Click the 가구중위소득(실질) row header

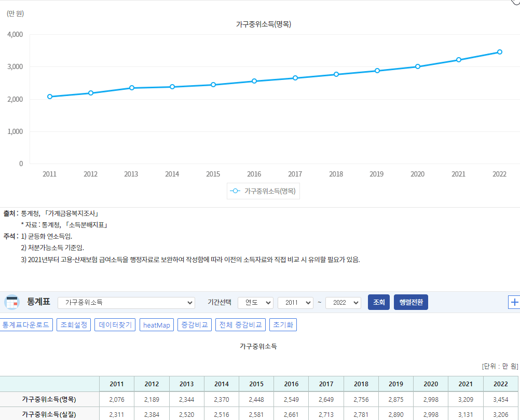(49, 414)
